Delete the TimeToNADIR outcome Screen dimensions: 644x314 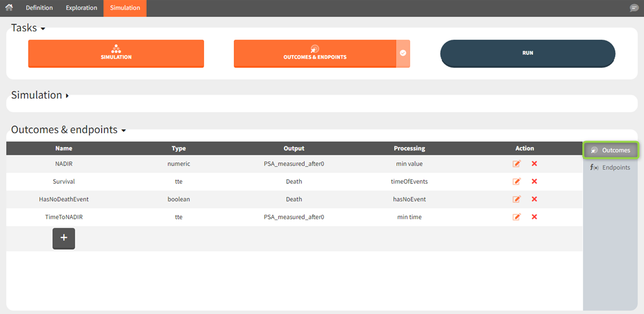(534, 217)
